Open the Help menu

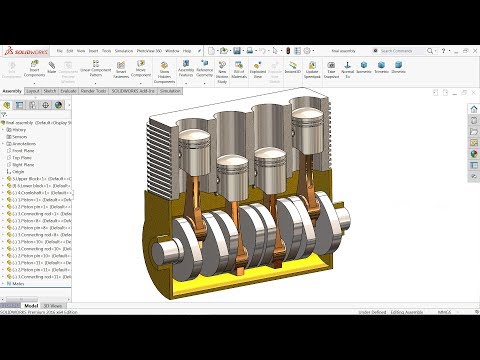pos(187,51)
